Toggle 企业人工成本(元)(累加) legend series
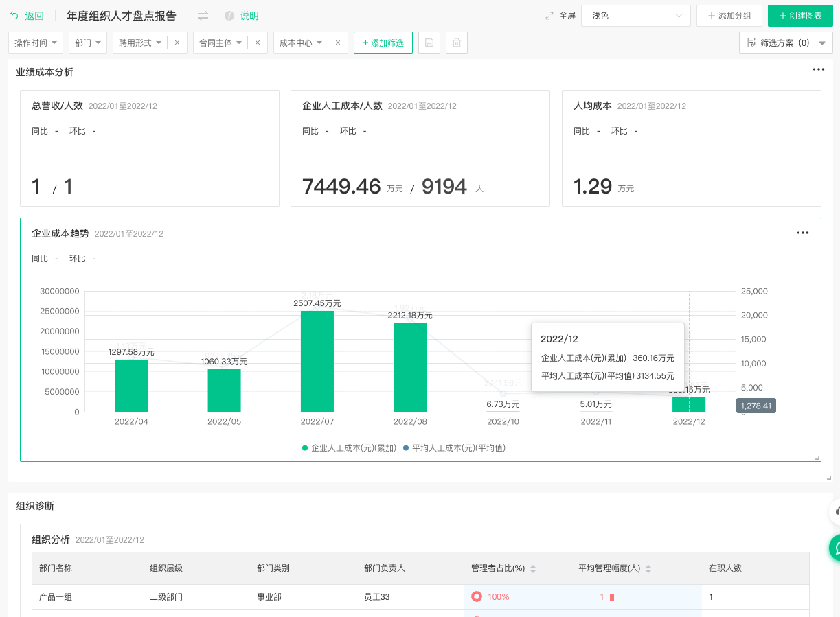The image size is (840, 617). 350,448
